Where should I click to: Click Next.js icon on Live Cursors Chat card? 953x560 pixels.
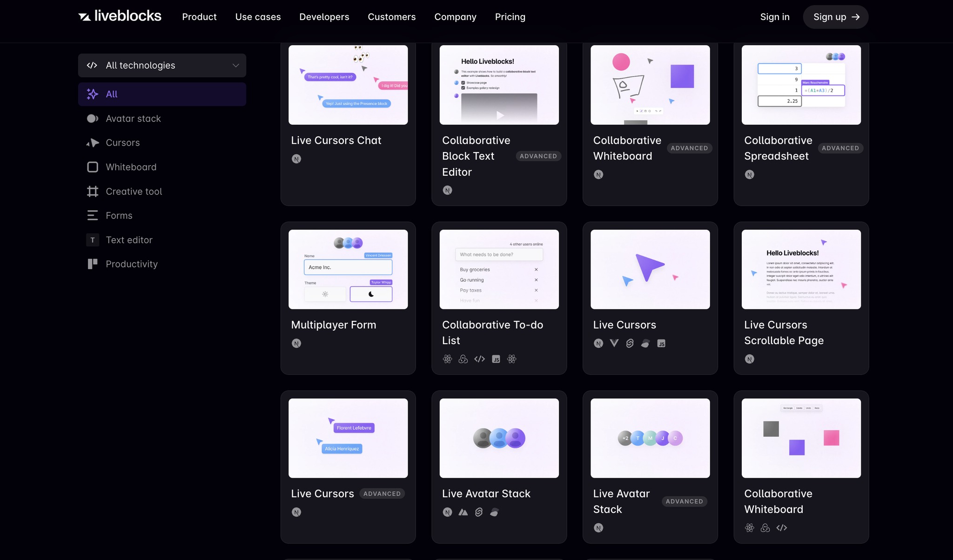click(x=296, y=159)
